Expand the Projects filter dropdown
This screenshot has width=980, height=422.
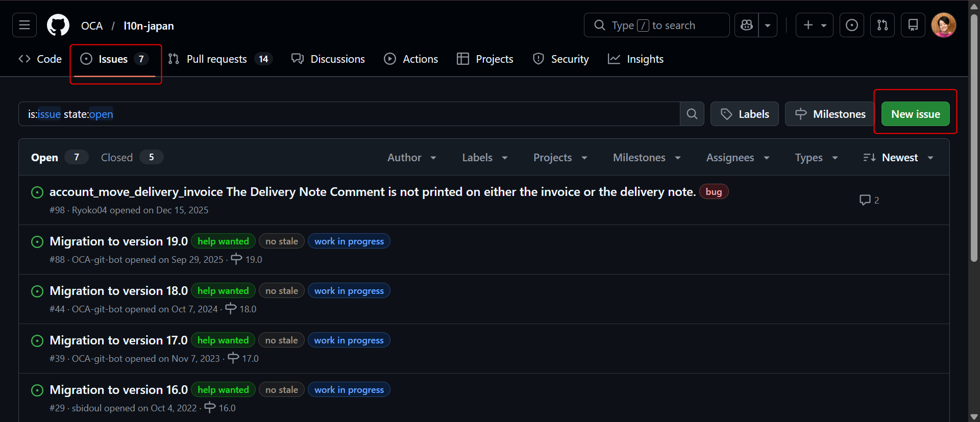[560, 158]
